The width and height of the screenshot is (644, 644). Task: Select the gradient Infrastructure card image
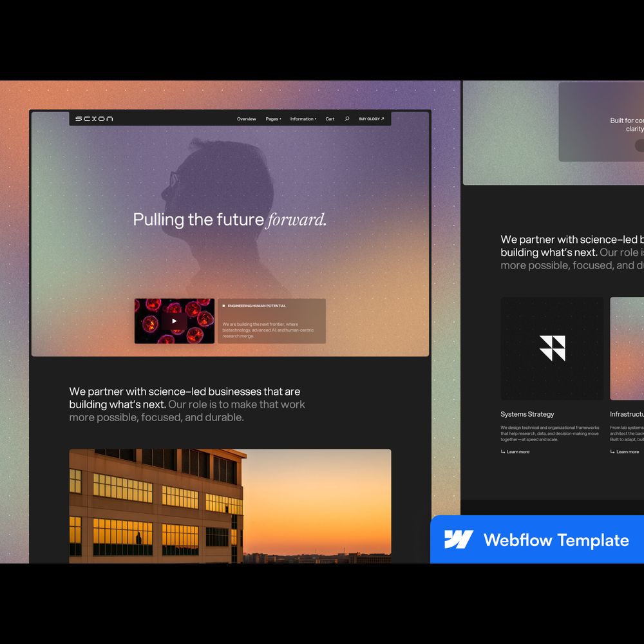click(627, 348)
